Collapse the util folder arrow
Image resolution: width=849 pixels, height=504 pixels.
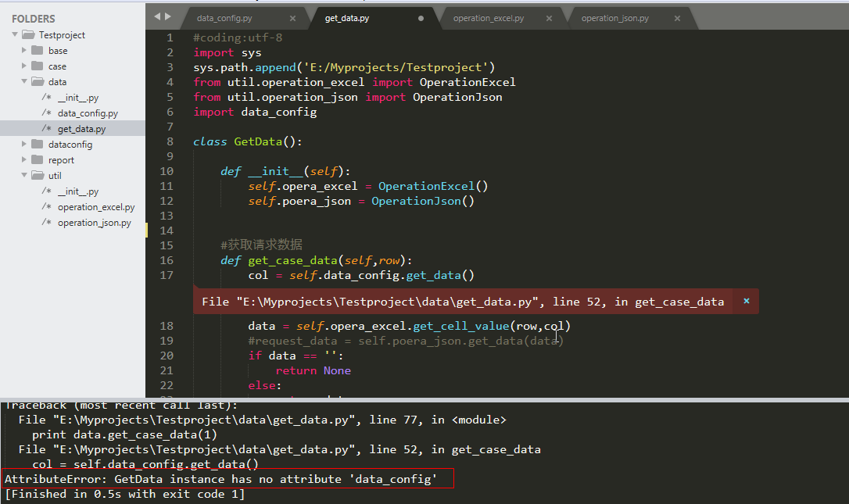click(25, 176)
